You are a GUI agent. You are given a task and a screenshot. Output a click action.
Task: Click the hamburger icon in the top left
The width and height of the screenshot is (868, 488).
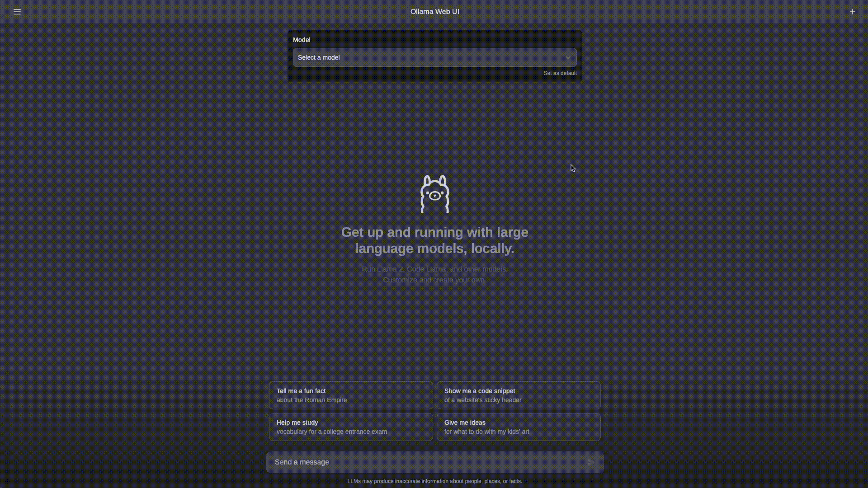point(17,12)
